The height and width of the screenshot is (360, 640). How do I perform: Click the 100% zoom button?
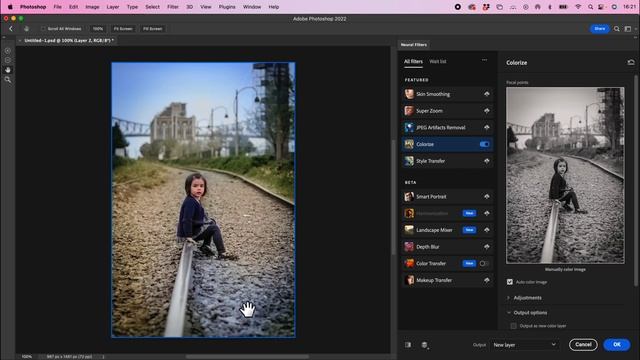98,29
